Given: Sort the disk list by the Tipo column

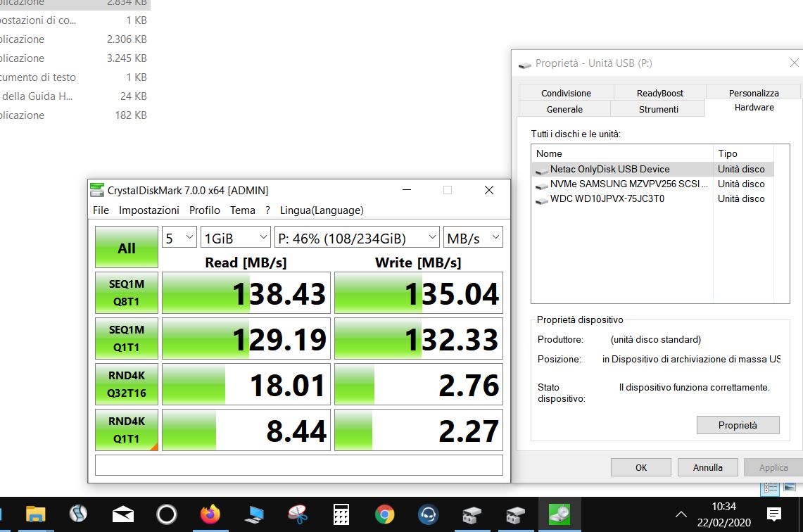Looking at the screenshot, I should tap(743, 153).
